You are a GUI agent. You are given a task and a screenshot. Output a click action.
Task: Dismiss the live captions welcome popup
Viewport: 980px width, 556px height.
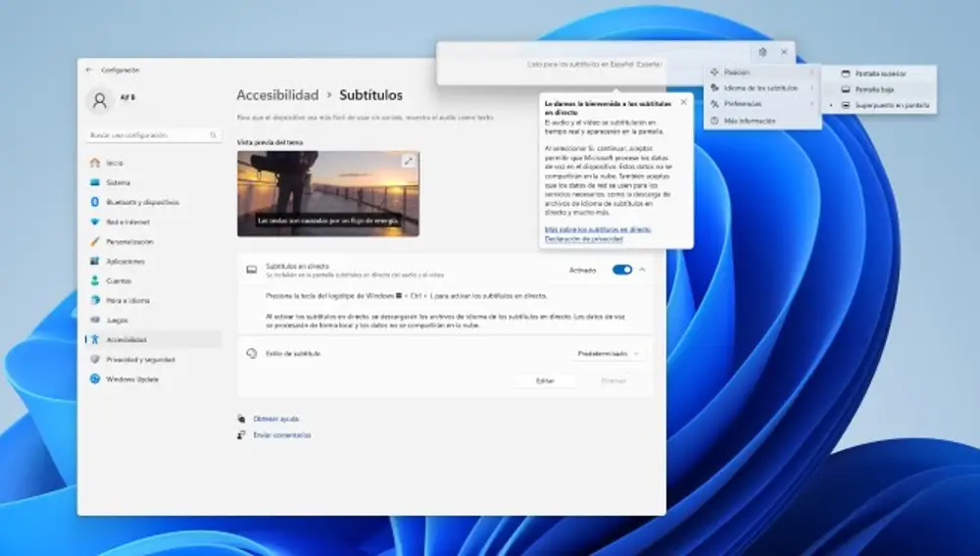tap(683, 102)
